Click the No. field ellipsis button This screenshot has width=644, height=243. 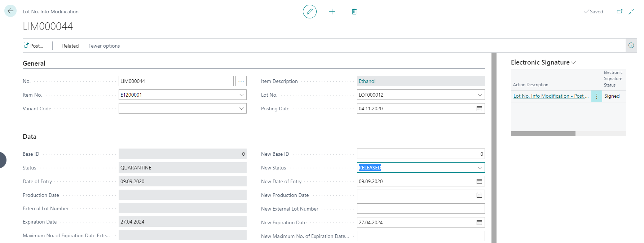click(241, 81)
